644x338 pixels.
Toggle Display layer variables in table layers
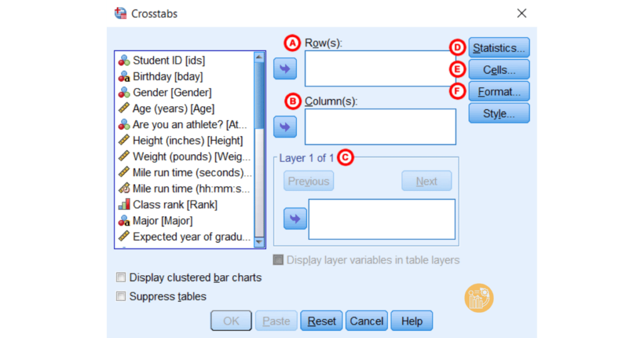pyautogui.click(x=278, y=259)
